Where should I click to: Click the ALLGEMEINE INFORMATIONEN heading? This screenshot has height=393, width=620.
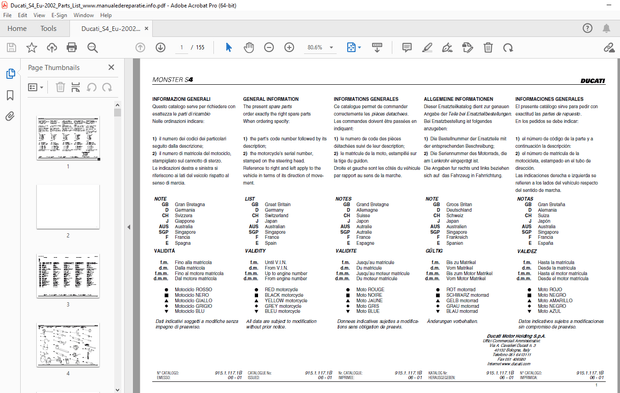[458, 99]
